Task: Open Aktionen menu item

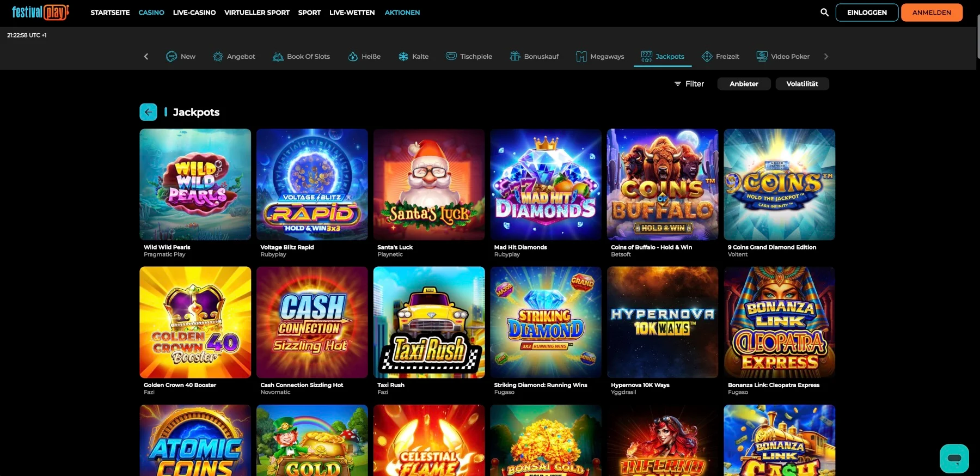Action: (x=402, y=13)
